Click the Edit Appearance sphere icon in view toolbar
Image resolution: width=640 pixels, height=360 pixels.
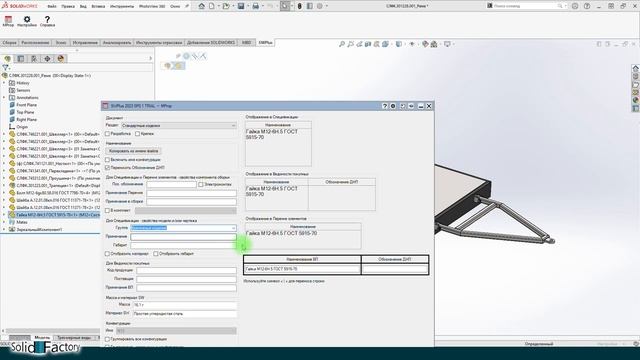pos(425,44)
